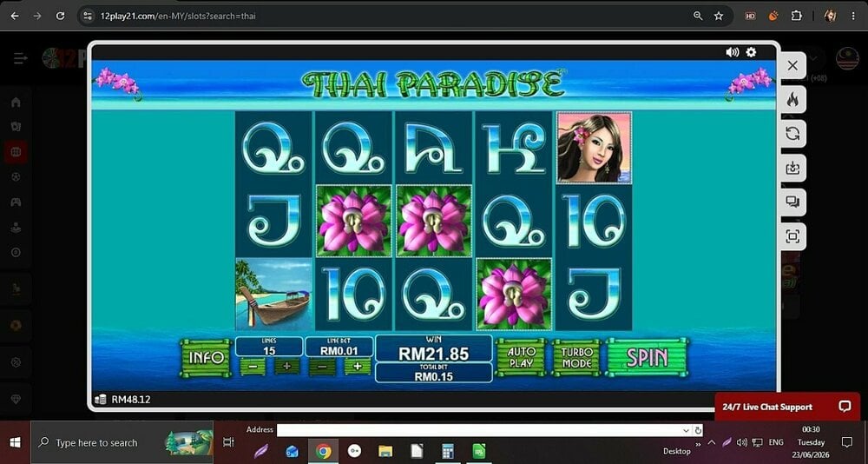The image size is (868, 464).
Task: Click the longtail boat symbol on reel one
Action: tap(273, 294)
